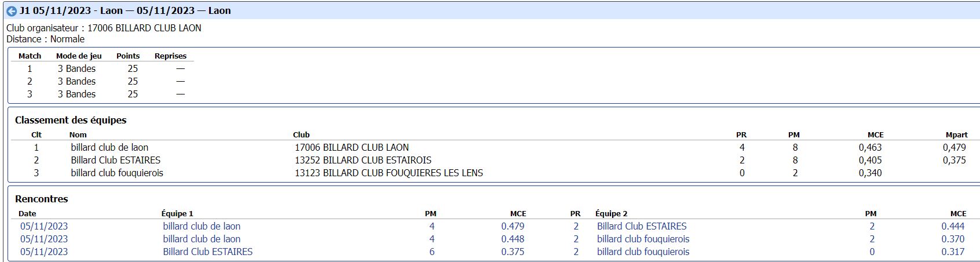The height and width of the screenshot is (262, 980).
Task: Open date link of Laon versus fouquierois match
Action: (44, 239)
